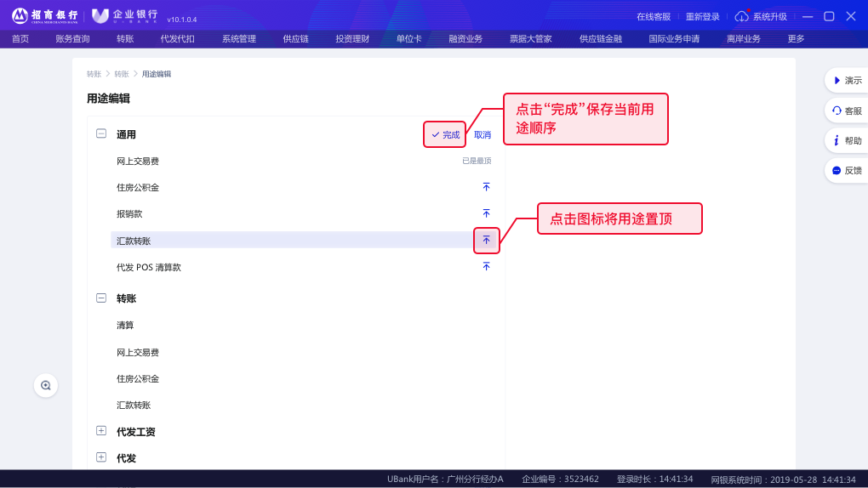Click 在线客服 link in title bar
The image size is (868, 488).
(x=653, y=17)
